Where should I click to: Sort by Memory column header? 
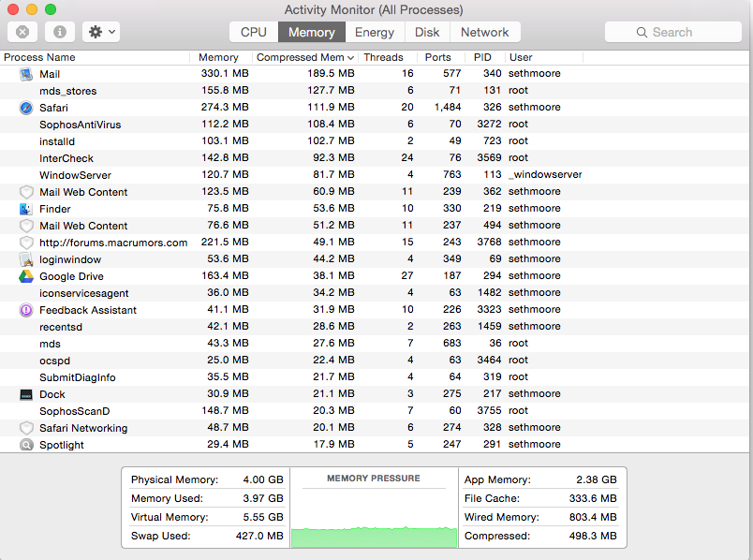click(221, 57)
